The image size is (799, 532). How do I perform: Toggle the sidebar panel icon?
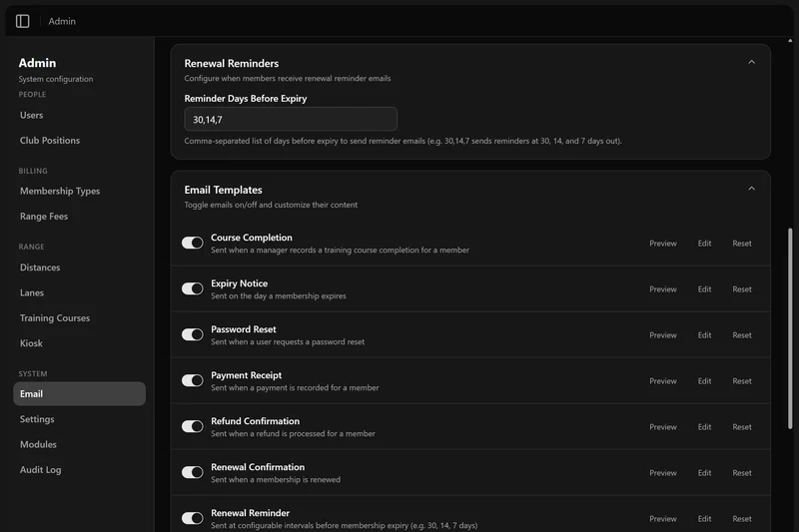pyautogui.click(x=22, y=21)
